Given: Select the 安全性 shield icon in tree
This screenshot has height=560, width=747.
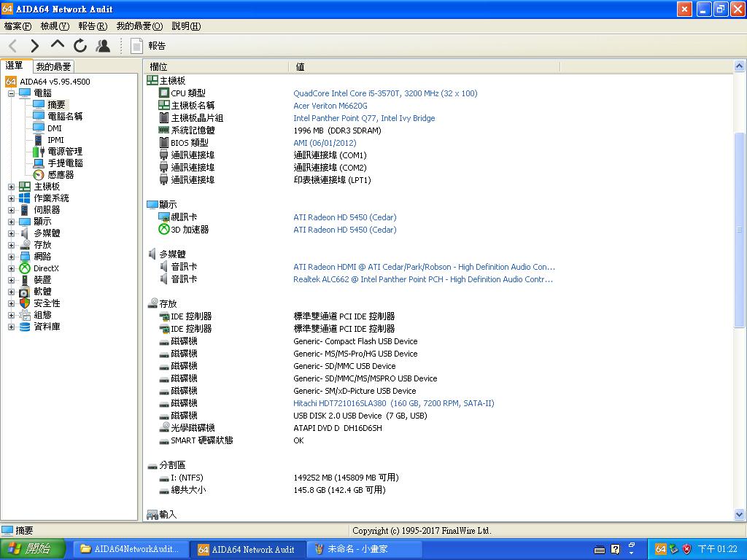Looking at the screenshot, I should [x=25, y=303].
